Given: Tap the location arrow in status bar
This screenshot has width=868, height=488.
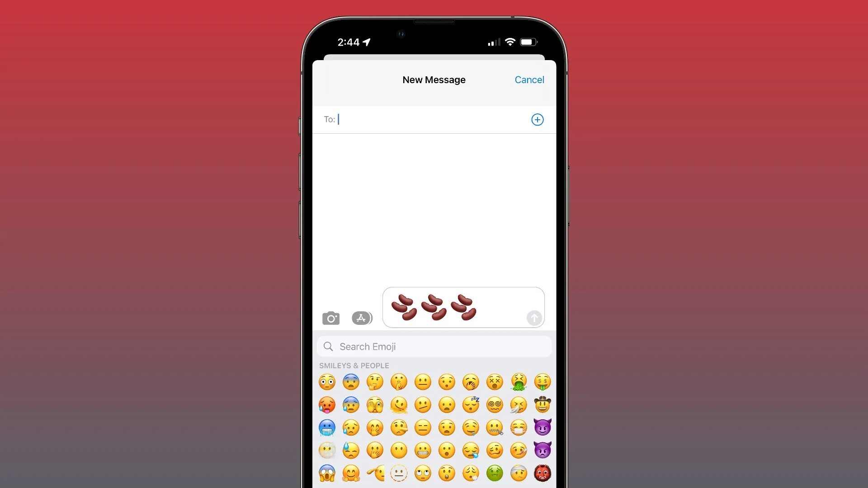Looking at the screenshot, I should (368, 42).
